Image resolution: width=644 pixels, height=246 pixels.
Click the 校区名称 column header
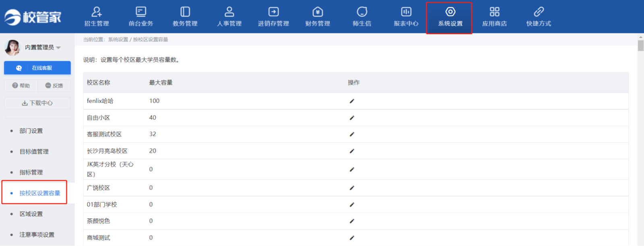pos(99,83)
